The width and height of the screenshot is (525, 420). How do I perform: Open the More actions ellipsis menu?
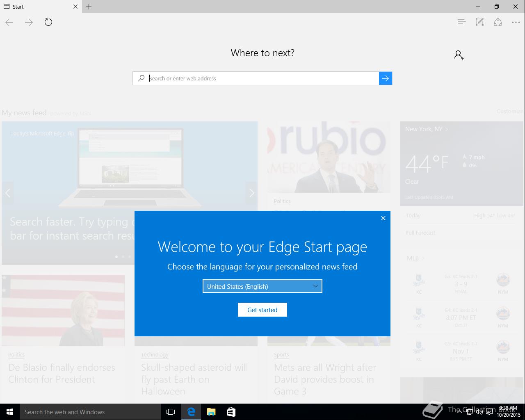[x=516, y=22]
